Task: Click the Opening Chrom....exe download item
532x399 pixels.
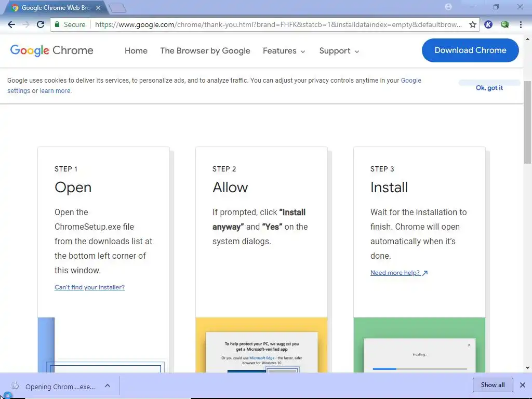Action: tap(60, 386)
